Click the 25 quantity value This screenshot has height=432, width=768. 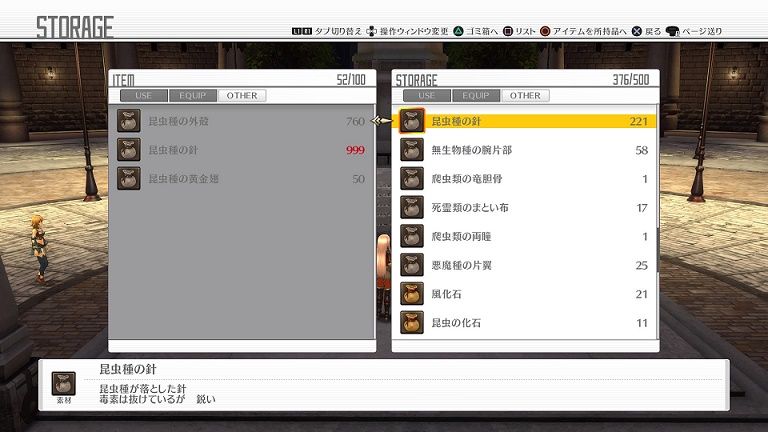point(642,265)
